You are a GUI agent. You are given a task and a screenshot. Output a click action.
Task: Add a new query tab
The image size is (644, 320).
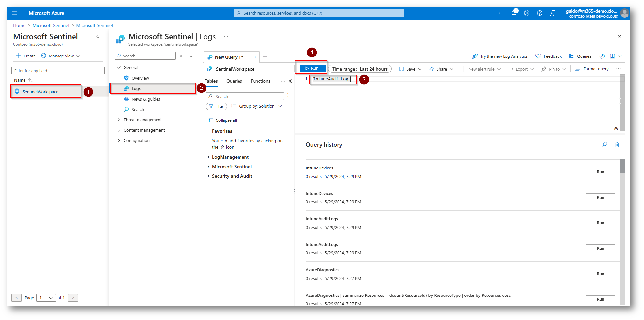pos(265,57)
